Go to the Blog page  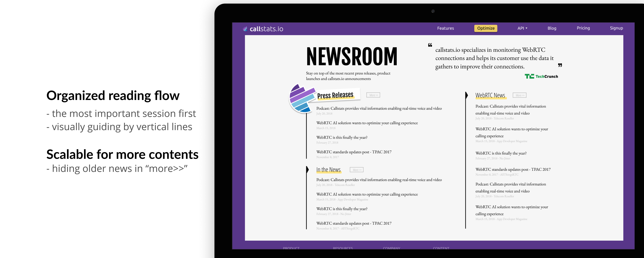pos(552,28)
